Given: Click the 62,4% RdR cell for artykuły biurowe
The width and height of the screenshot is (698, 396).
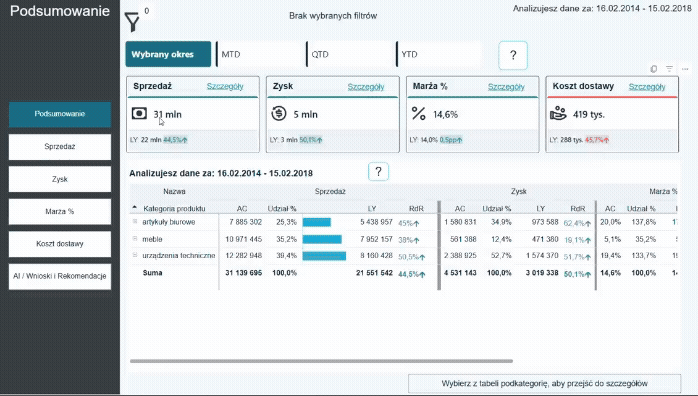Looking at the screenshot, I should [577, 223].
